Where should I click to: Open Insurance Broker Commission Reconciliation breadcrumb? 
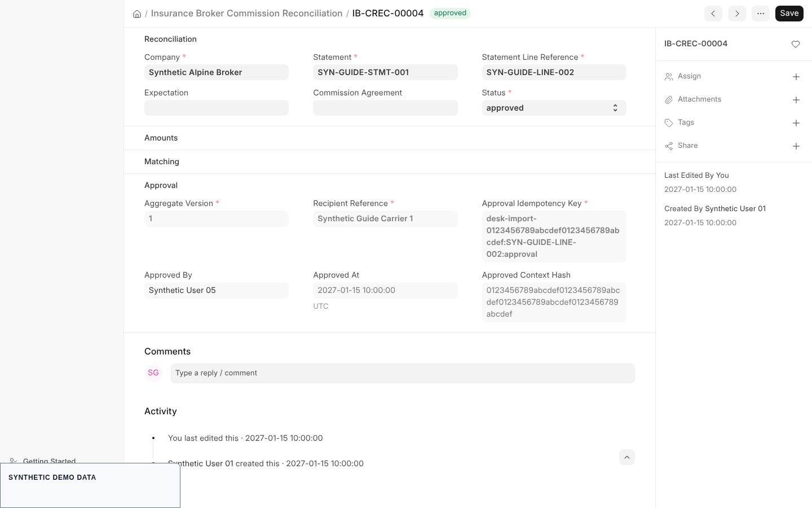pyautogui.click(x=246, y=14)
